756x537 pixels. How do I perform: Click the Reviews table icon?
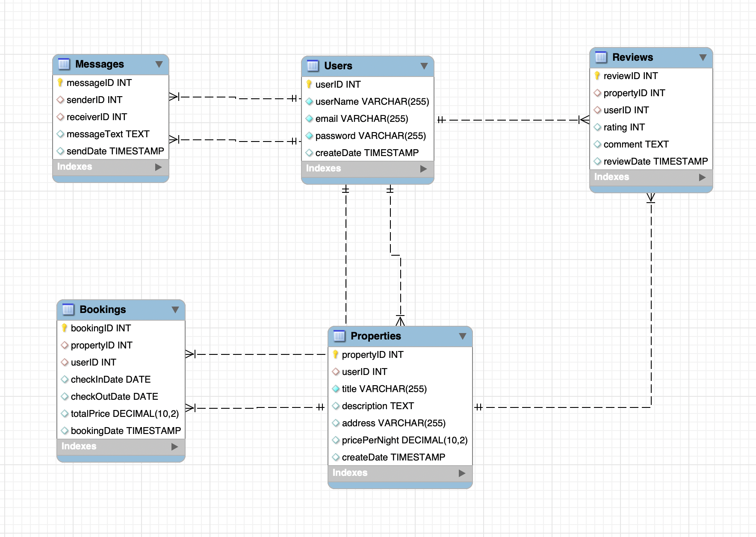tap(601, 57)
